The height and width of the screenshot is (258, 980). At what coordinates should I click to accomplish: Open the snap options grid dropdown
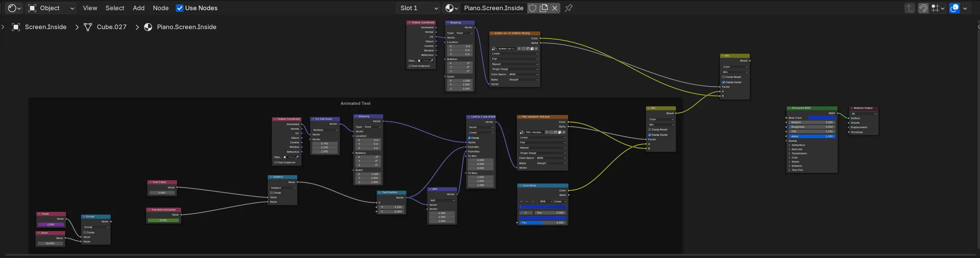[938, 8]
